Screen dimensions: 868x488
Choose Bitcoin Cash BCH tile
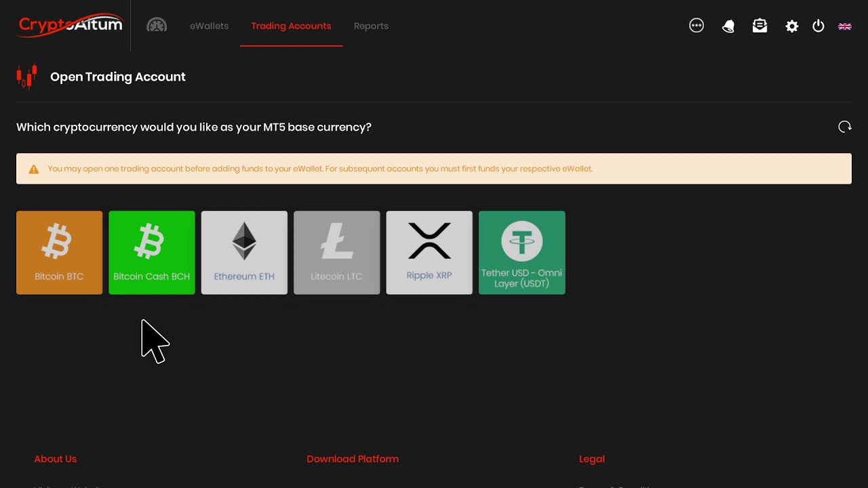[152, 252]
